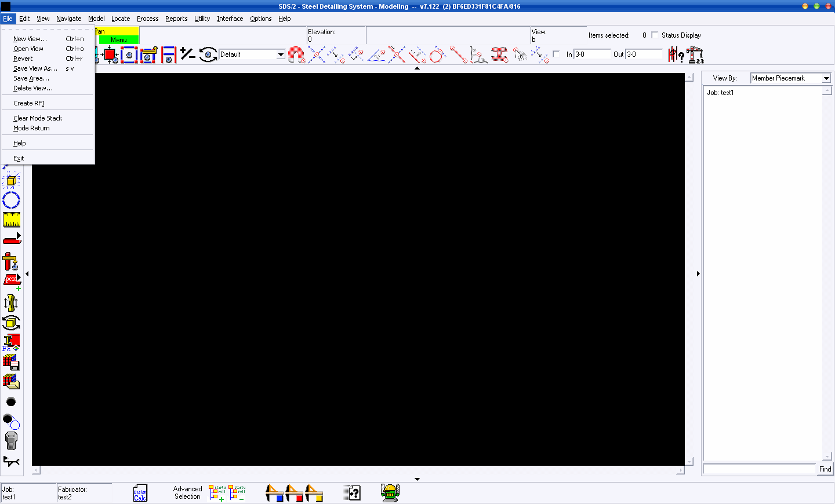The image size is (835, 504).
Task: Open the Interface menu
Action: (230, 19)
